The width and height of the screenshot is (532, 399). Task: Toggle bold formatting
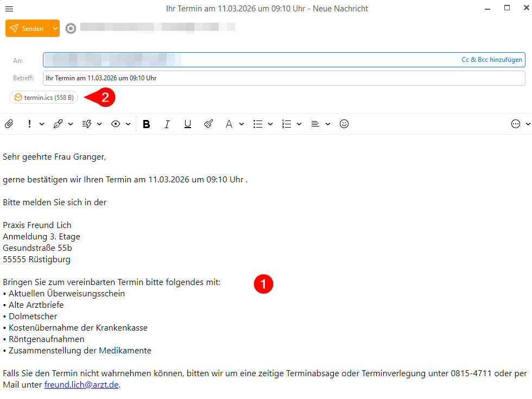point(146,124)
